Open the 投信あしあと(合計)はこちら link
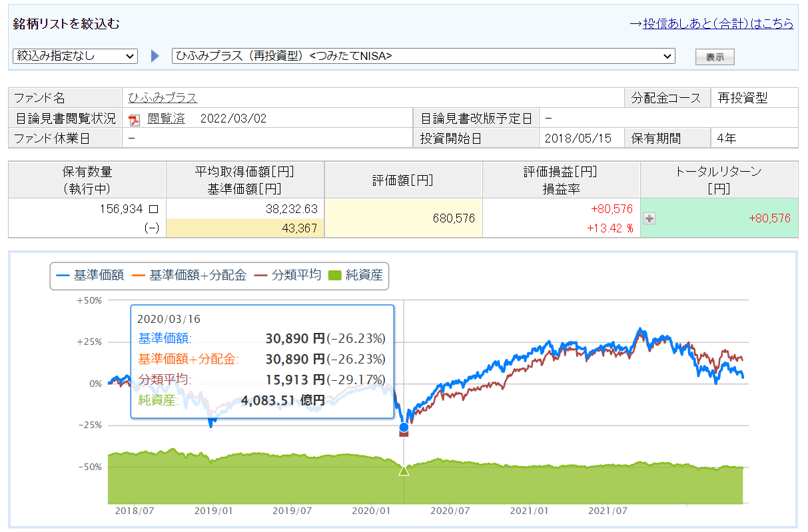 pos(718,24)
